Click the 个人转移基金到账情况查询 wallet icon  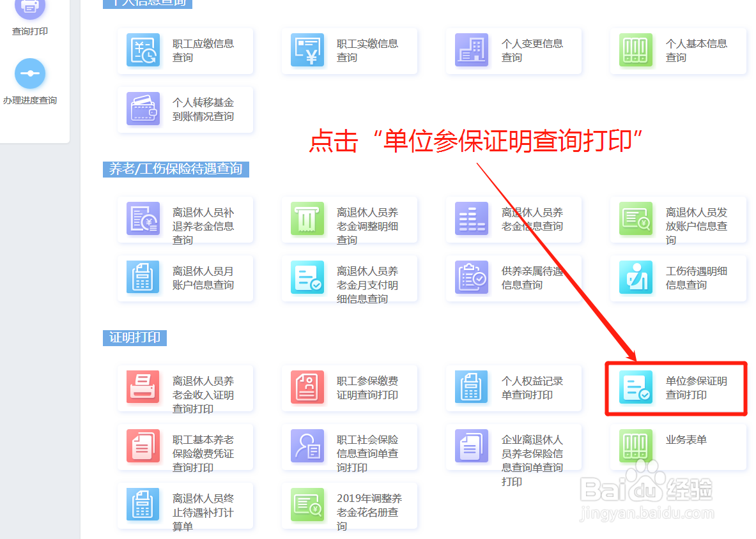coord(143,109)
